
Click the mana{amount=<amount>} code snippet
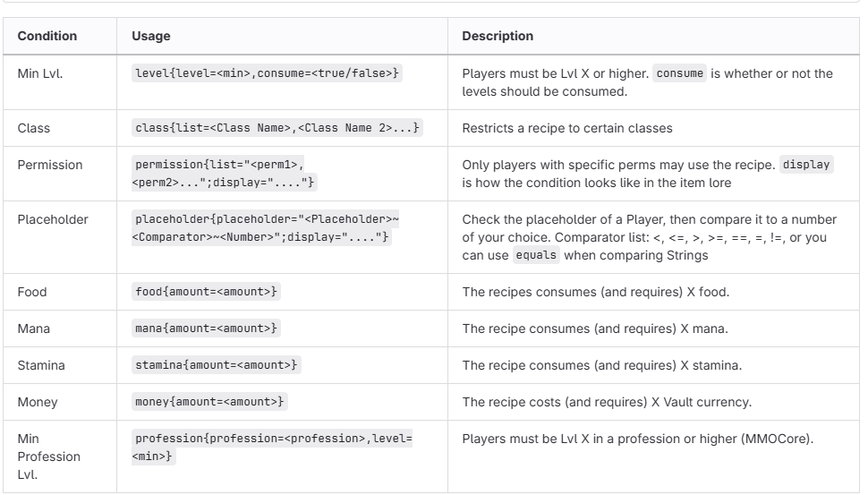pos(208,329)
